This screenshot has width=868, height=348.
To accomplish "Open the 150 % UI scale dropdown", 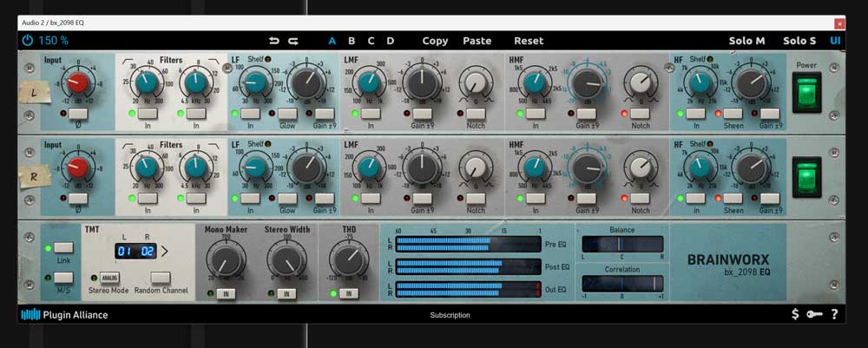I will click(53, 41).
